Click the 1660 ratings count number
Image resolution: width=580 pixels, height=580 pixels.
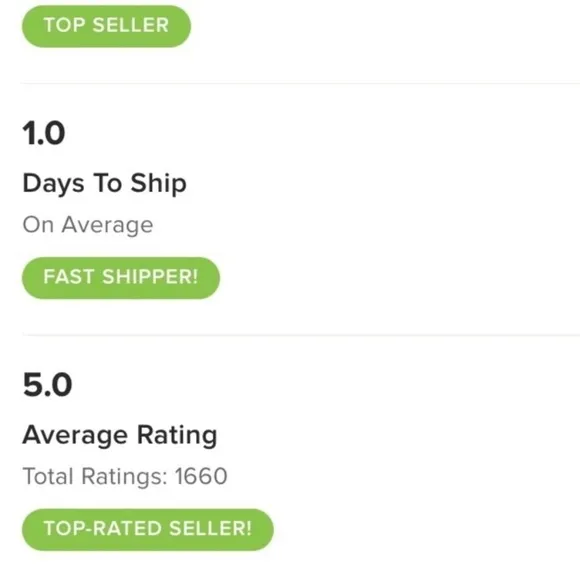click(201, 476)
